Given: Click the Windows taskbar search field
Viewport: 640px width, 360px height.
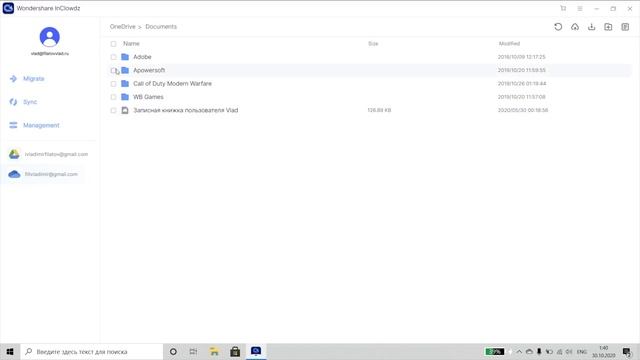Looking at the screenshot, I should click(x=92, y=351).
